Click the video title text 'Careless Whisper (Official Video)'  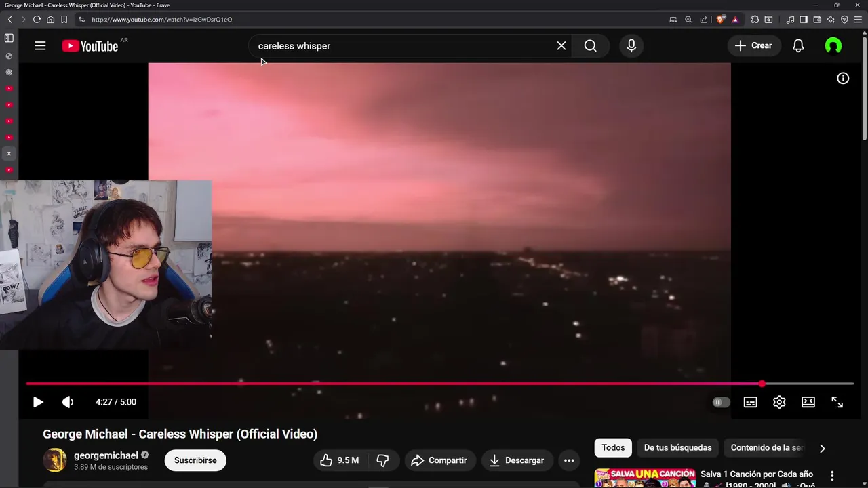[228, 434]
